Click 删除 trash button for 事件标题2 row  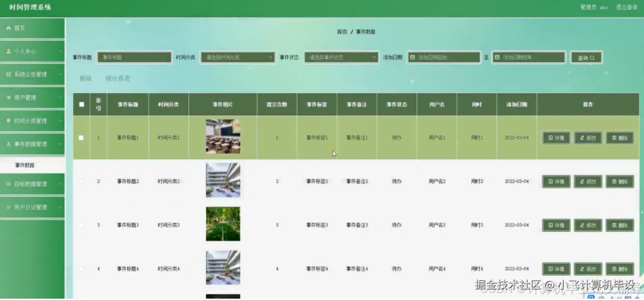click(x=620, y=182)
